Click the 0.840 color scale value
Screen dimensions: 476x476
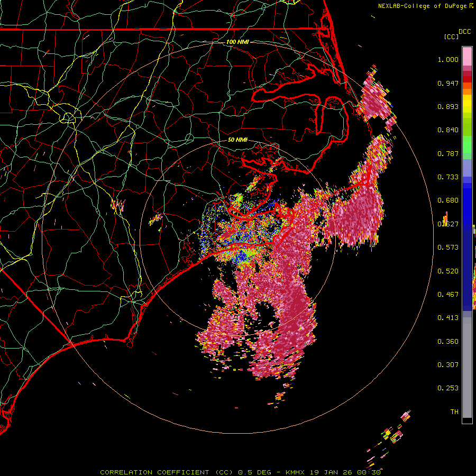pos(448,130)
